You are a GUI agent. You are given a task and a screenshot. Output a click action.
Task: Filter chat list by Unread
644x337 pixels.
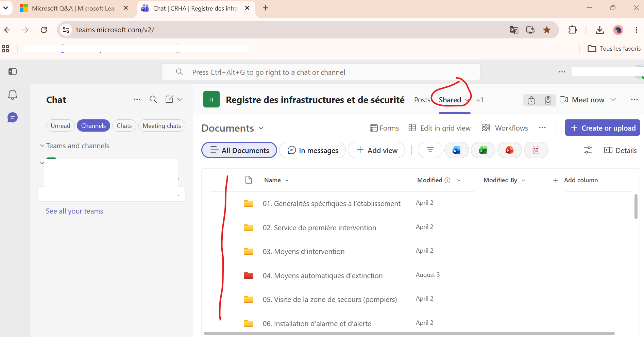pos(61,125)
